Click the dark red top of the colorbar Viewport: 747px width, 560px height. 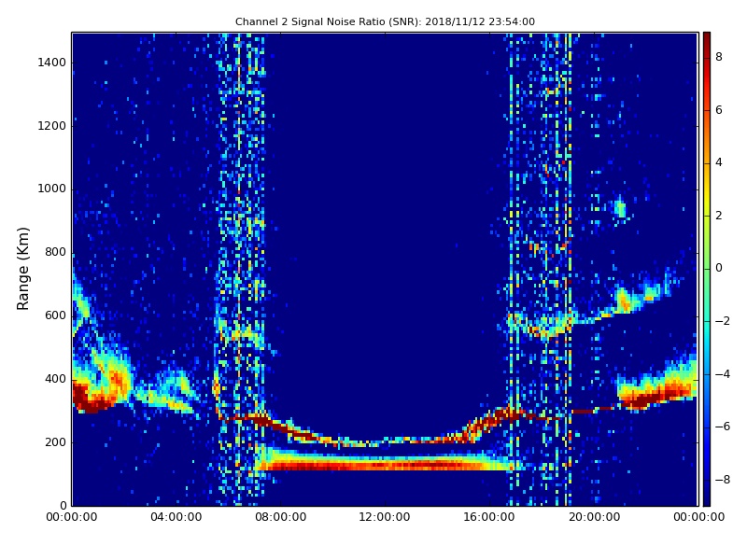point(707,40)
